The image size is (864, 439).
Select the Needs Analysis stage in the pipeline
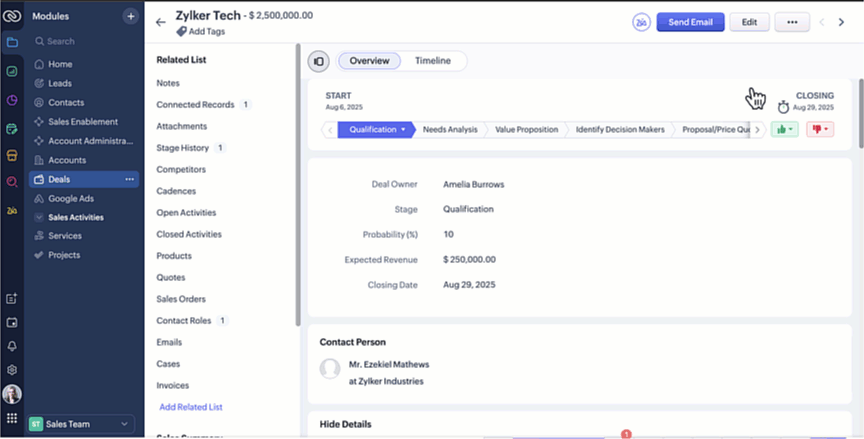(449, 129)
